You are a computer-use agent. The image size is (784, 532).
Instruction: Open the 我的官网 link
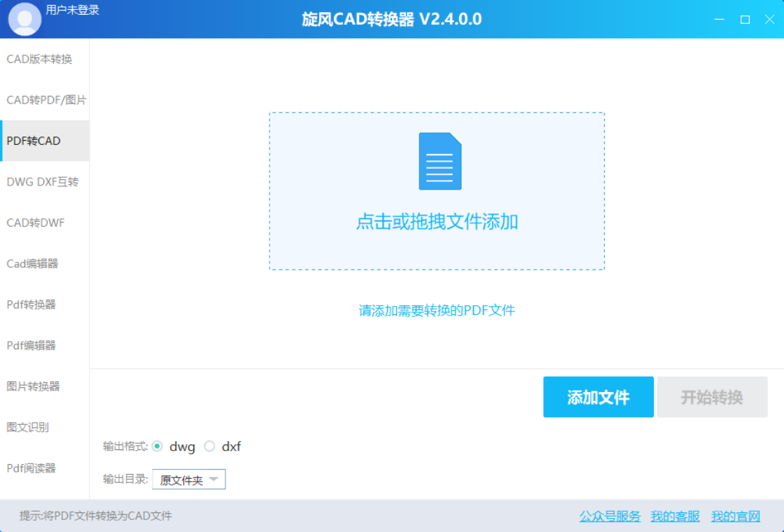click(x=736, y=516)
